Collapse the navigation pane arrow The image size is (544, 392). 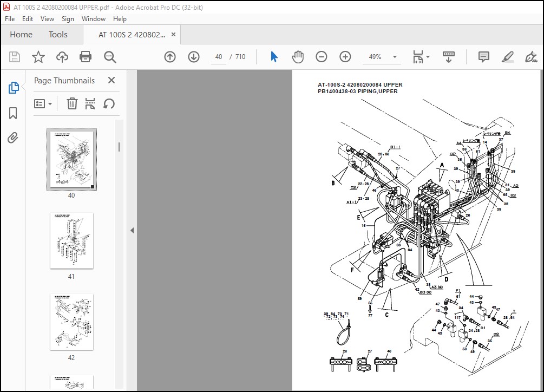click(x=132, y=230)
